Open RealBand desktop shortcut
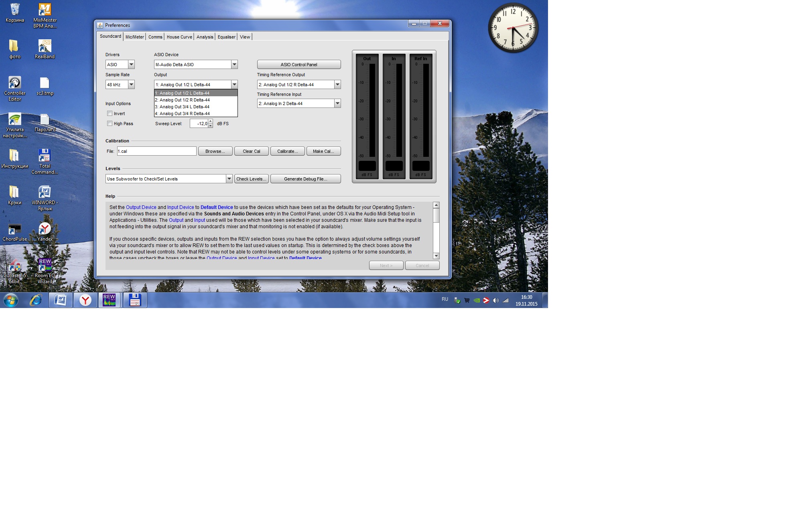The width and height of the screenshot is (812, 515). point(45,47)
